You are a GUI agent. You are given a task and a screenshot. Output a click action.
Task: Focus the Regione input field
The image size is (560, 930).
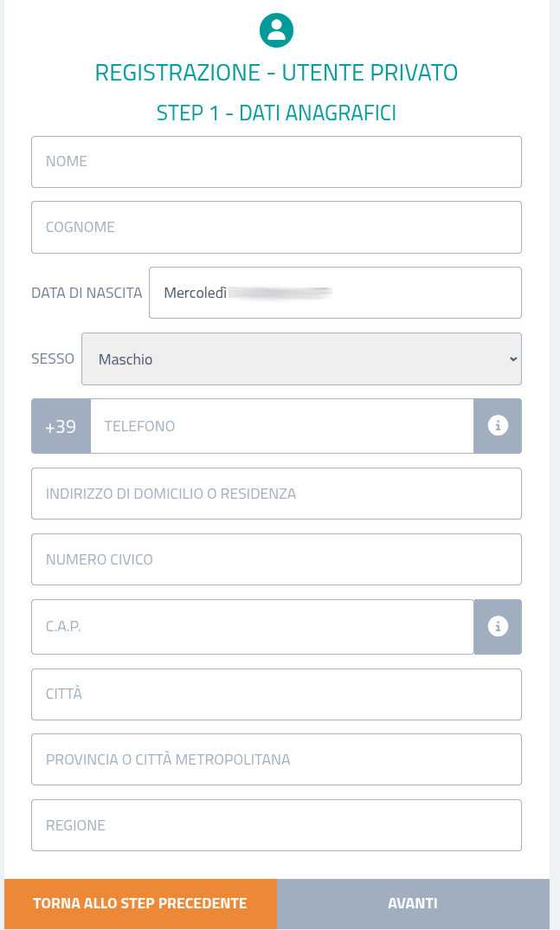click(277, 825)
